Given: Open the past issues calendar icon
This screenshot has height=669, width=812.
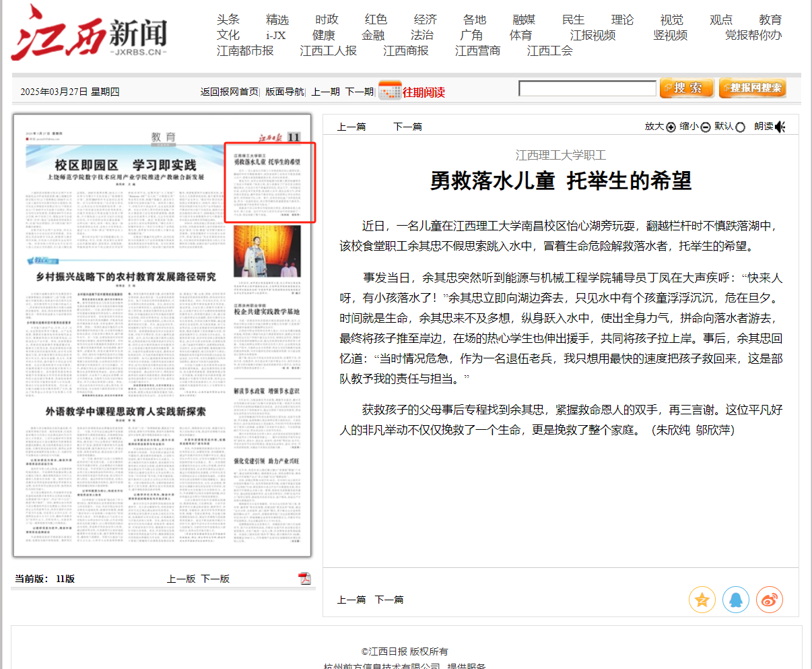Looking at the screenshot, I should coord(390,90).
